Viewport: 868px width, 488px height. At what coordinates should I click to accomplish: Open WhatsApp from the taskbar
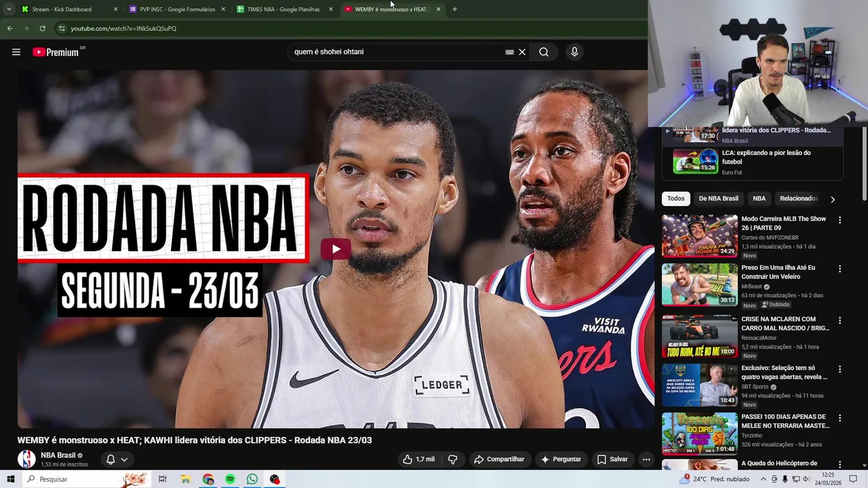pyautogui.click(x=252, y=479)
